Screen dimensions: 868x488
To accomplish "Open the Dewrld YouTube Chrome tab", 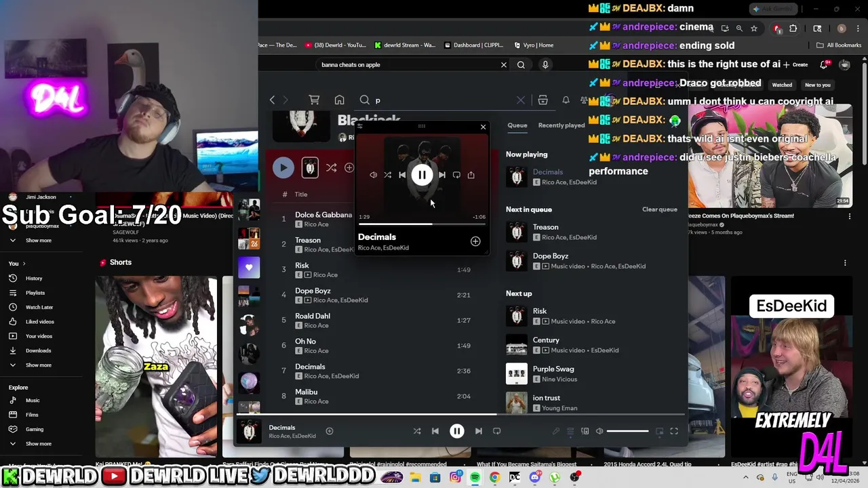I will click(336, 45).
